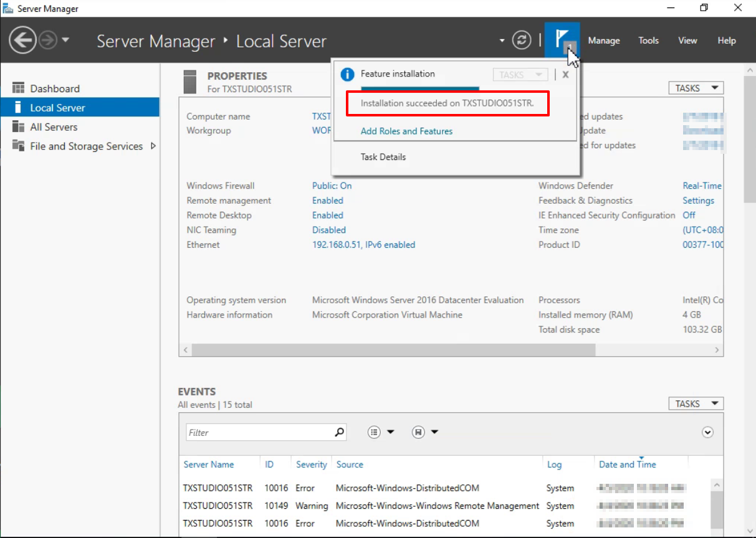
Task: Sort events by Date and Time column
Action: [627, 465]
